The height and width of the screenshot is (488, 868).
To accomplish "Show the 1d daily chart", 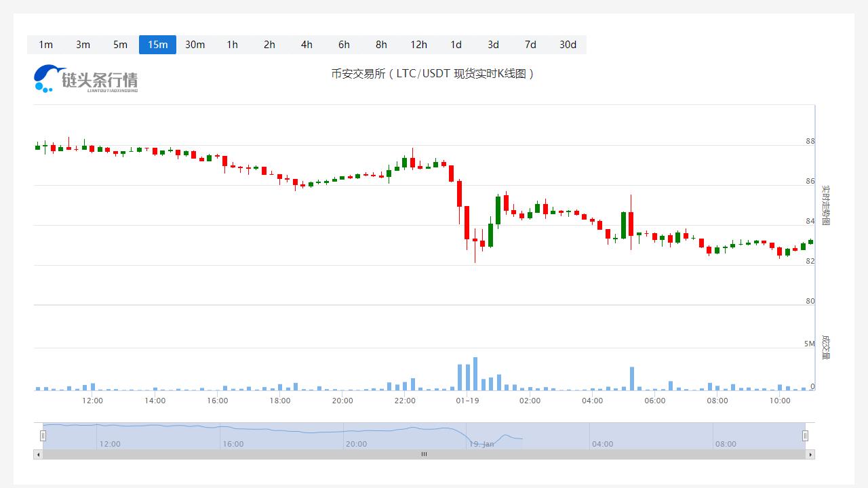I will [456, 45].
